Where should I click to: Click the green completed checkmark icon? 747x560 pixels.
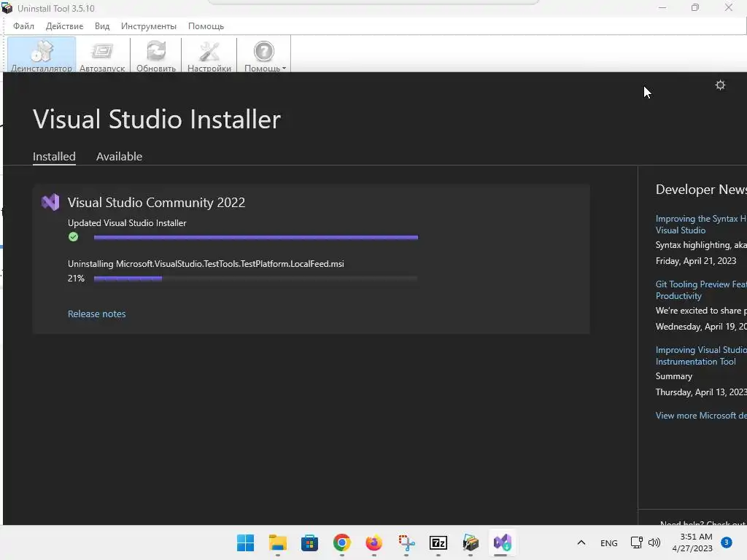point(74,237)
